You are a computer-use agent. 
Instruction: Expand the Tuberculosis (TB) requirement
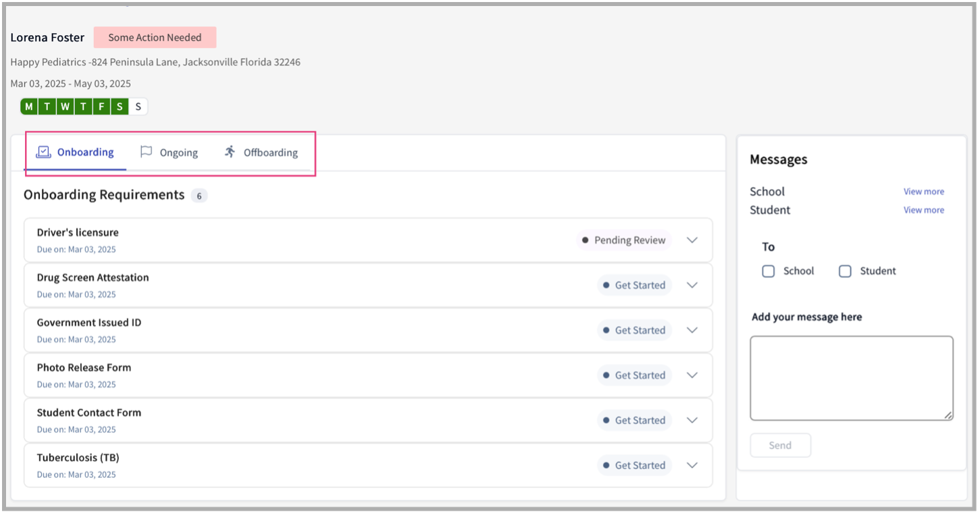[x=692, y=465]
